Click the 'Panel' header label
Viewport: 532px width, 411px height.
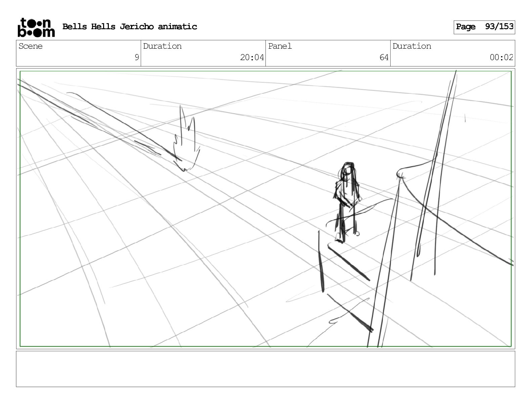tap(280, 46)
